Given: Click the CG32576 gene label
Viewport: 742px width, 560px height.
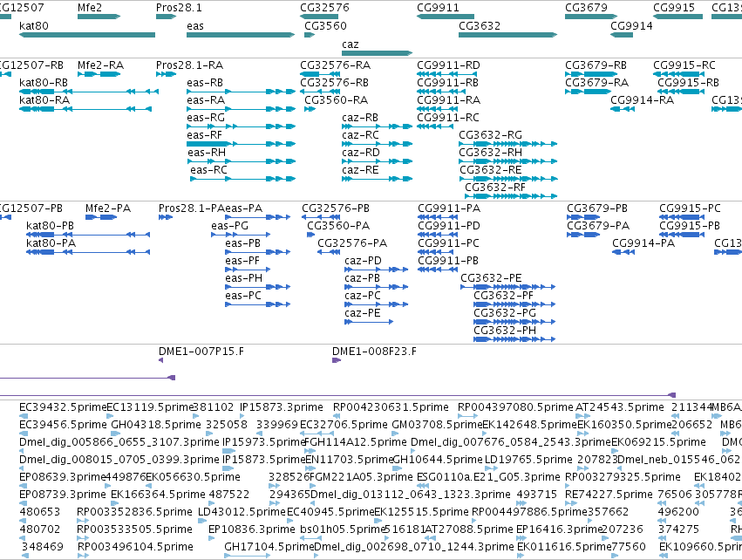Looking at the screenshot, I should [x=324, y=8].
